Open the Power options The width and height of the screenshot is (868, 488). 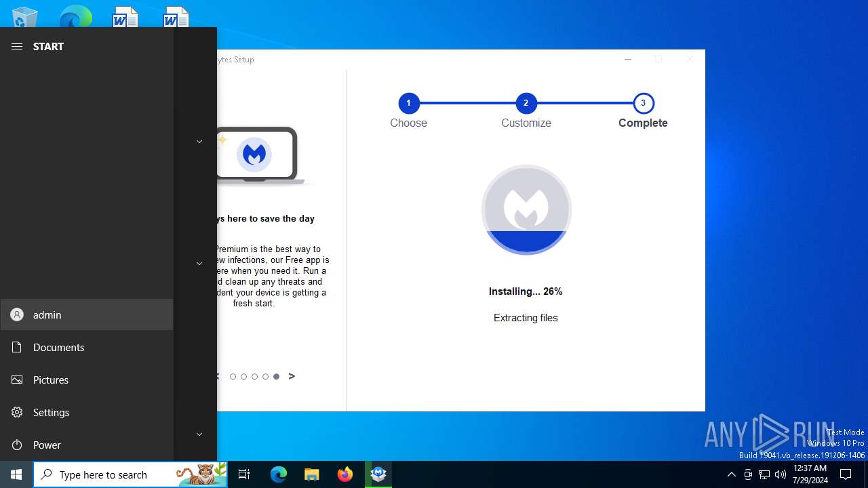(87, 445)
